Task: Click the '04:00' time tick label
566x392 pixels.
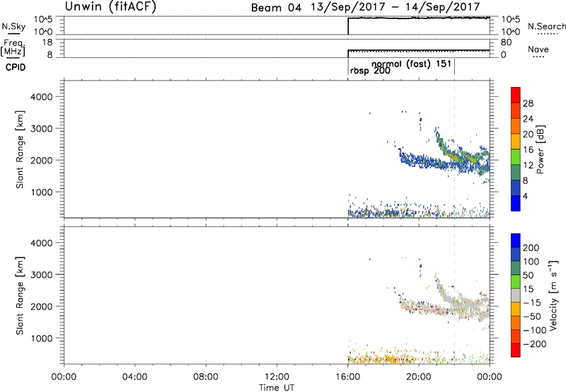Action: (135, 377)
